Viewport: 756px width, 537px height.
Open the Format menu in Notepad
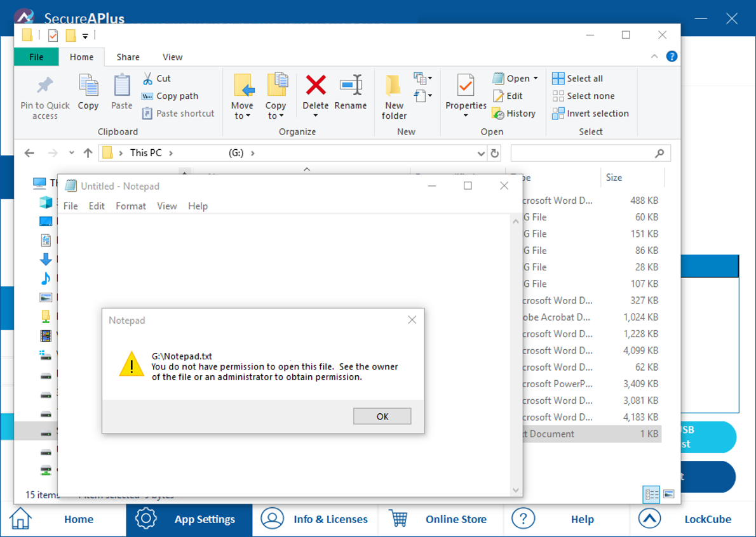131,206
